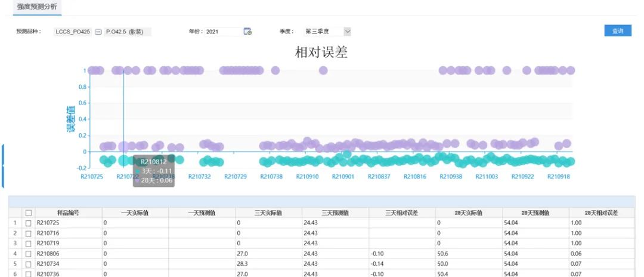Tick the checkbox for row R210725

tap(28, 223)
